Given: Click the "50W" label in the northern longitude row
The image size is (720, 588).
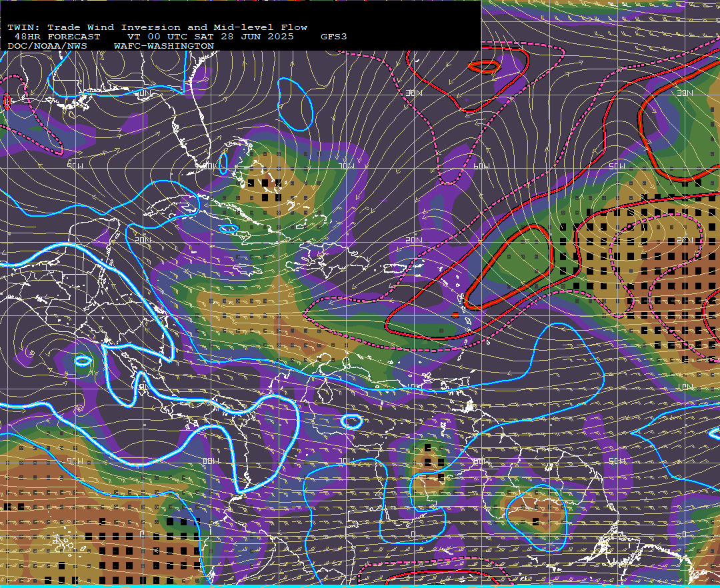Looking at the screenshot, I should [x=617, y=166].
